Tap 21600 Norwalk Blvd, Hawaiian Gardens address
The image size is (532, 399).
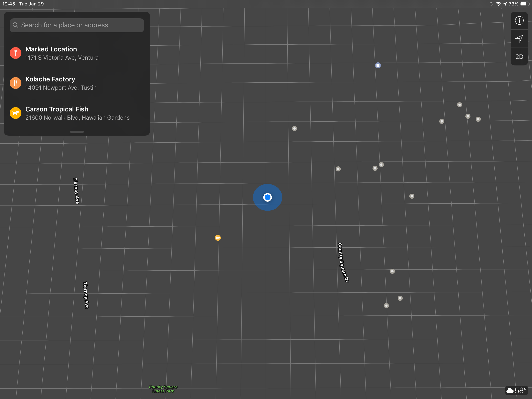pyautogui.click(x=78, y=118)
